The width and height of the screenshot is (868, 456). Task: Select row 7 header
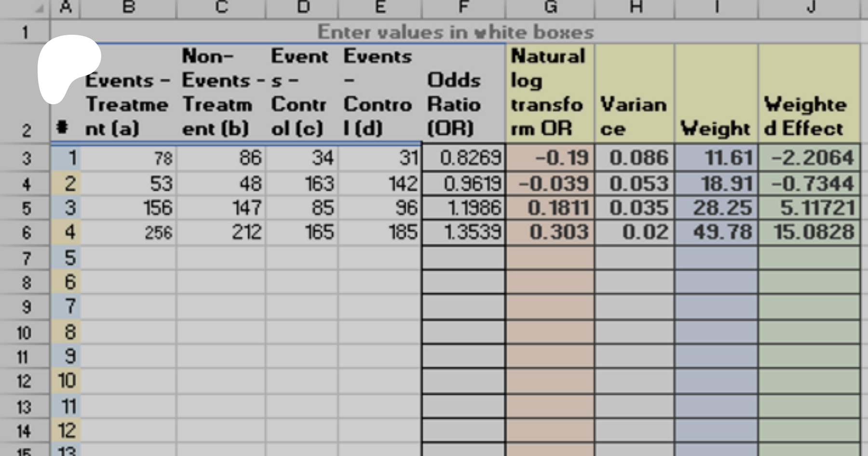25,258
